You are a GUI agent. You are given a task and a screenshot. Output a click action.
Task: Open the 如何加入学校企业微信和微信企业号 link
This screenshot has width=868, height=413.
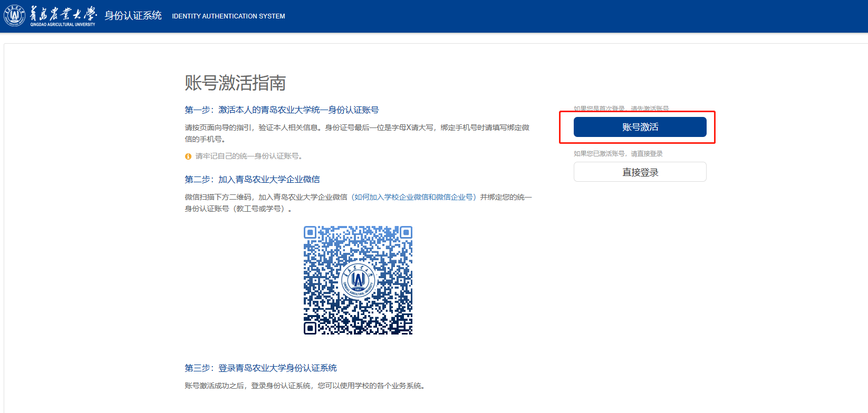[x=413, y=197]
